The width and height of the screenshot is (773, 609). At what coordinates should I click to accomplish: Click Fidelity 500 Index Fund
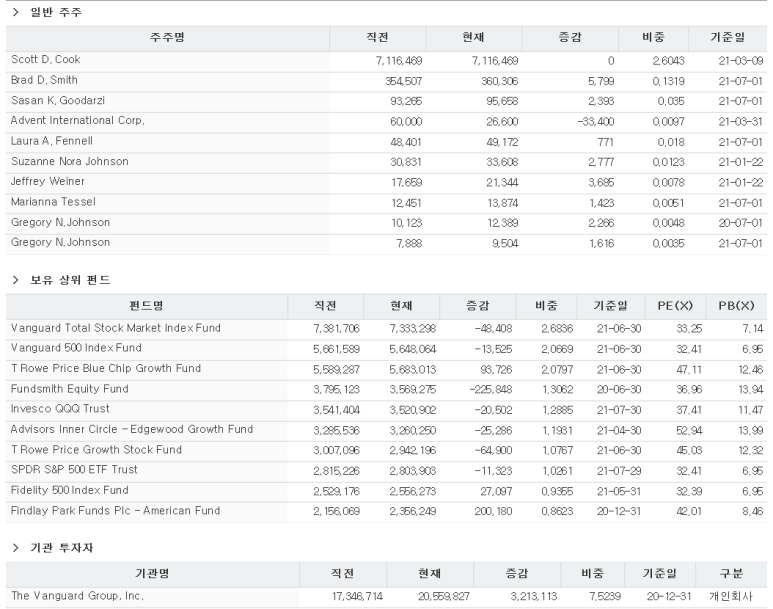pos(70,490)
